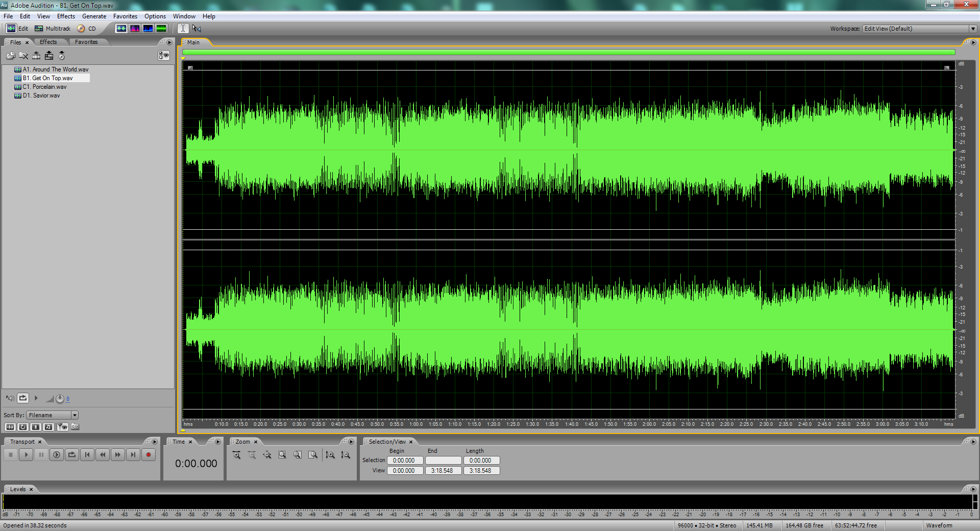Toggle the Show Audio Files filter button
This screenshot has height=531, width=980.
pos(10,427)
